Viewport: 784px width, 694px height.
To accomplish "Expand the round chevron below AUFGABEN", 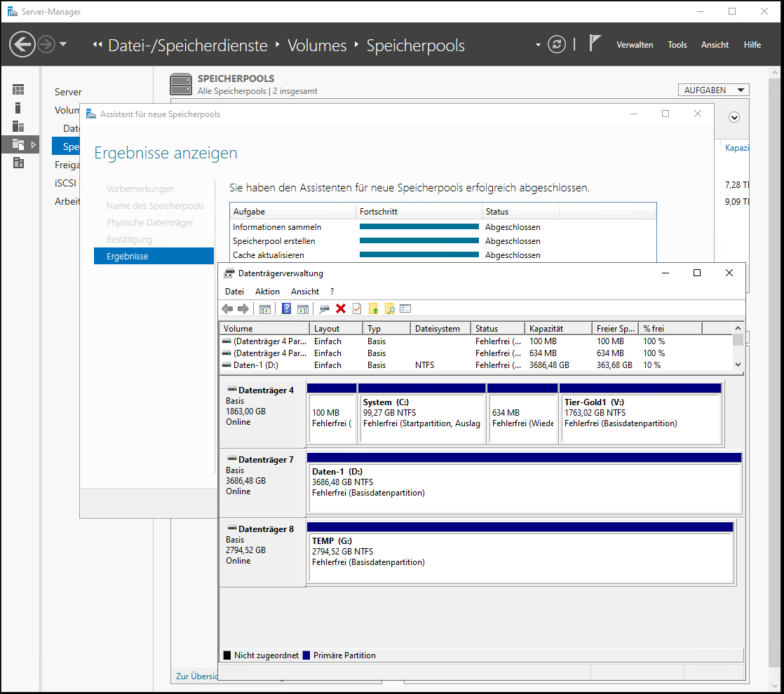I will (x=734, y=118).
